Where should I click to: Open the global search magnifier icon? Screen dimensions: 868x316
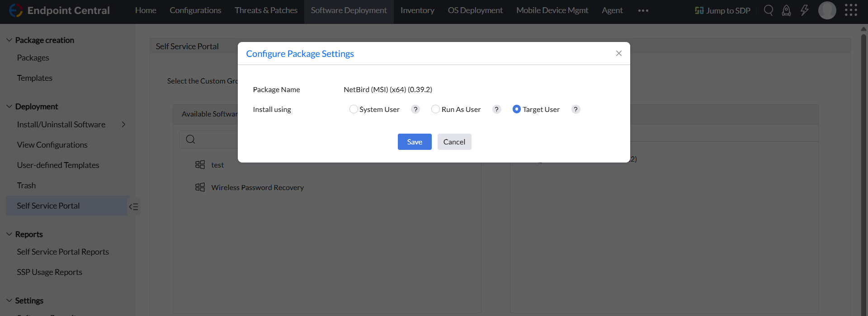[x=769, y=10]
